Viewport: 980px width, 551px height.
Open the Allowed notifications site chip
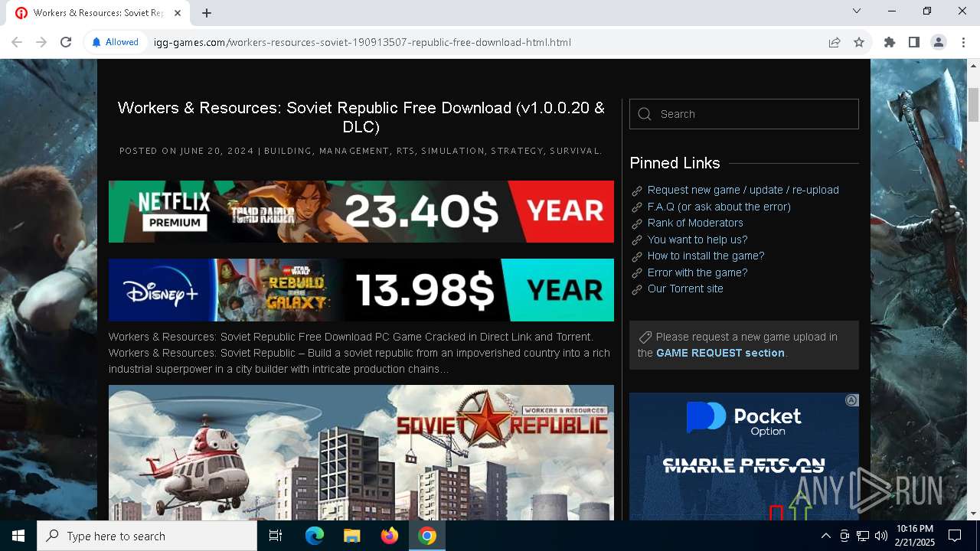[116, 42]
